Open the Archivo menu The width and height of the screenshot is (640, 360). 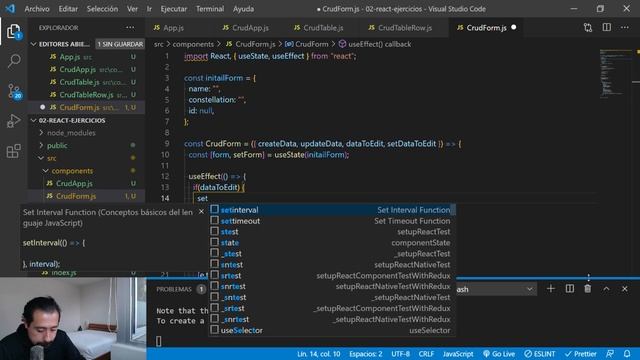click(37, 9)
